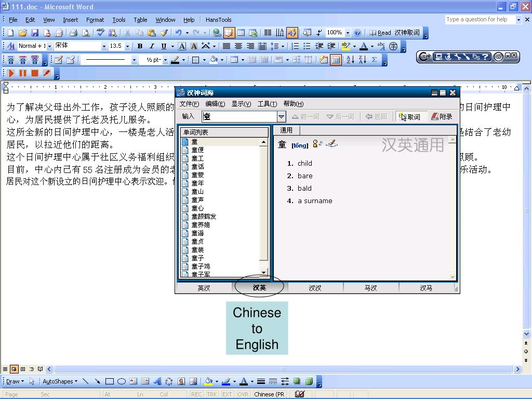Open the 文件(F) menu in 汉神词海
532x399 pixels.
[x=189, y=104]
